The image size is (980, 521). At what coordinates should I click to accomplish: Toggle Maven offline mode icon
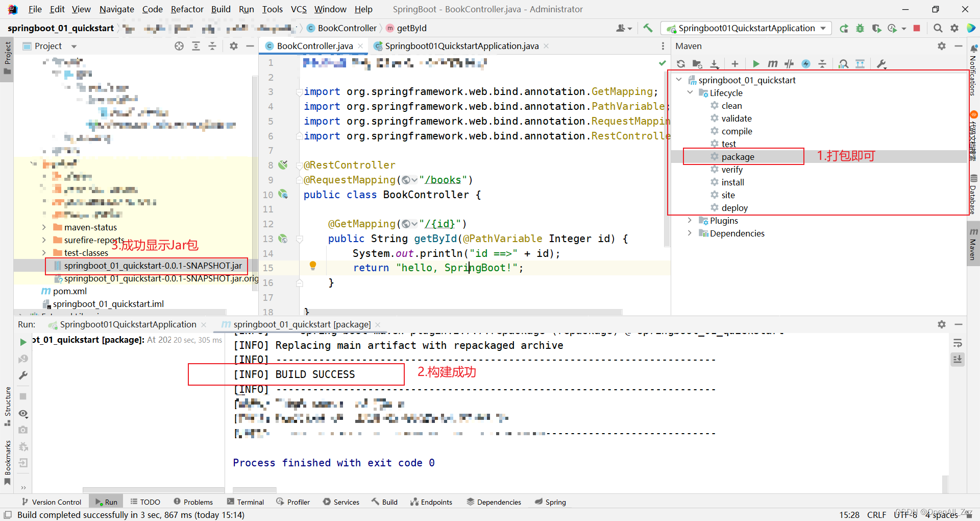789,64
